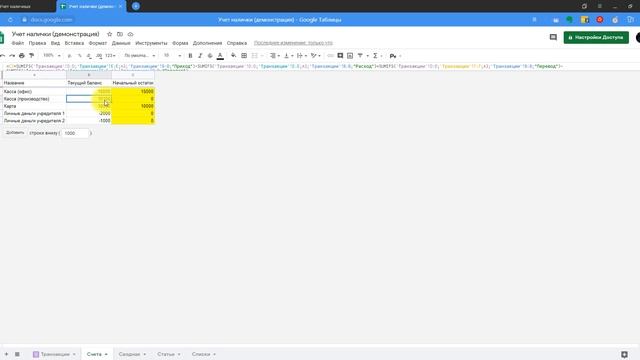
Task: Select the Касса (офис) cell
Action: [34, 91]
